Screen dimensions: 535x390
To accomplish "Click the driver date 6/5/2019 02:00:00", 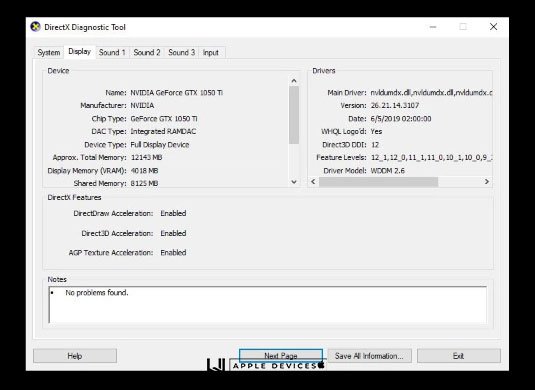I will (401, 118).
